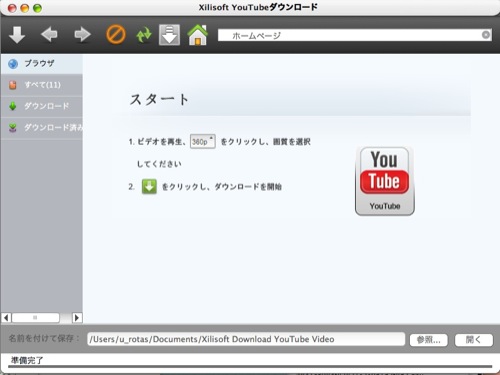This screenshot has width=500, height=375.
Task: Click the 参照... browse button
Action: [x=429, y=340]
